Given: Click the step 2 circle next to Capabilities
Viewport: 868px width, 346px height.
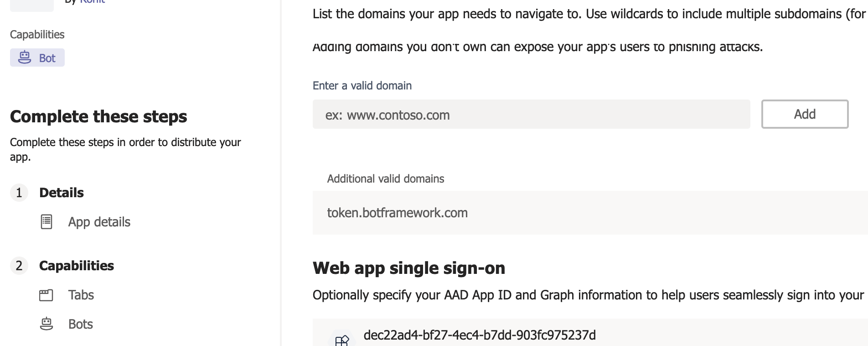Looking at the screenshot, I should [x=19, y=266].
